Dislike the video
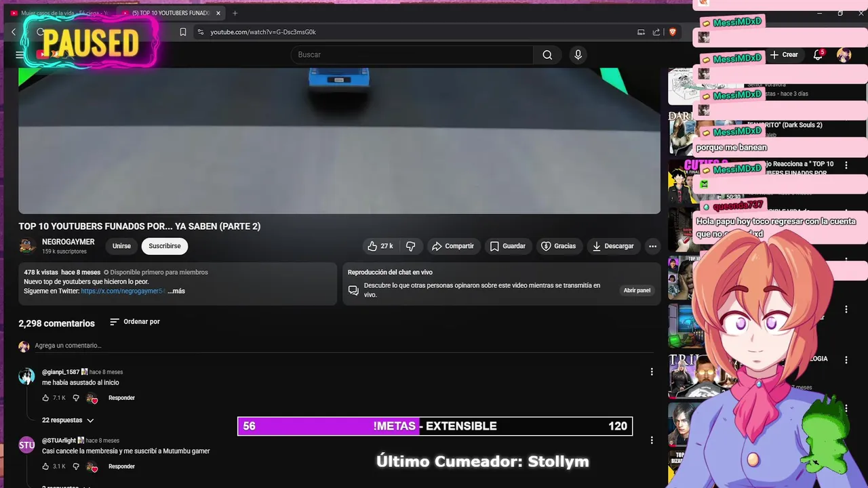868x488 pixels. pos(410,246)
